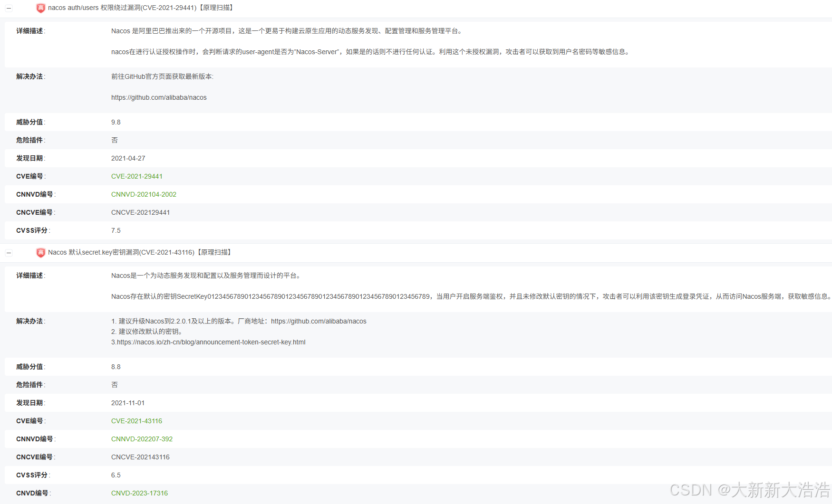Click the high-risk shield icon for CVE-2021-29441

(x=41, y=8)
